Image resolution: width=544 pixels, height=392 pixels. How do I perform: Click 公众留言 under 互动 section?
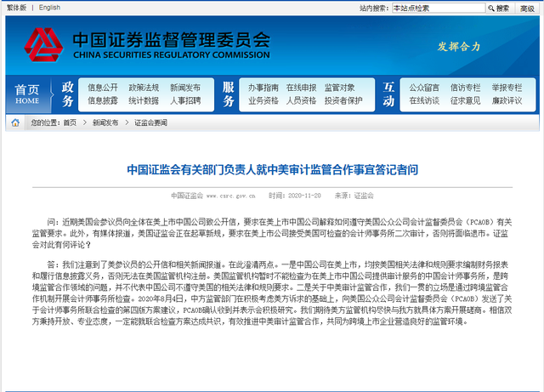[x=424, y=87]
